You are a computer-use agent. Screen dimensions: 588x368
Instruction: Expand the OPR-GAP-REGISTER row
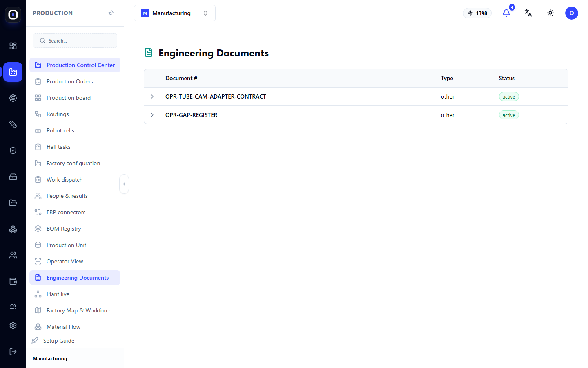tap(152, 115)
